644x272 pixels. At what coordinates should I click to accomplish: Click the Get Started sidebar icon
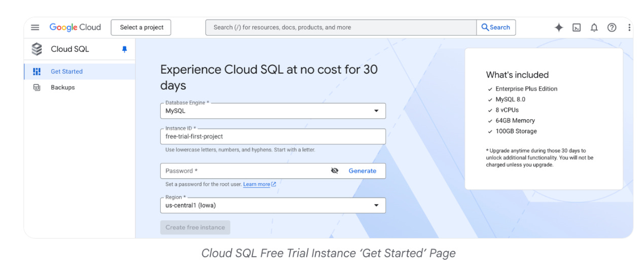tap(37, 72)
